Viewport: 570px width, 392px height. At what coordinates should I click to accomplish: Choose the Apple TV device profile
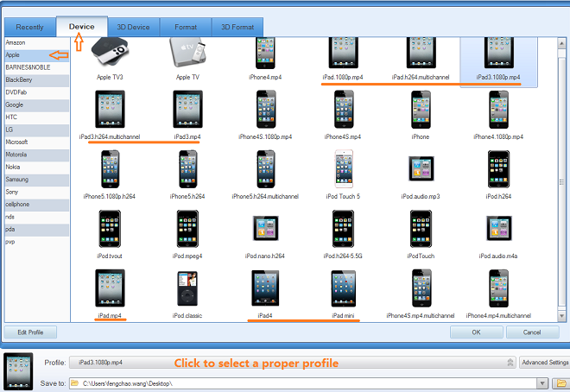coord(187,52)
